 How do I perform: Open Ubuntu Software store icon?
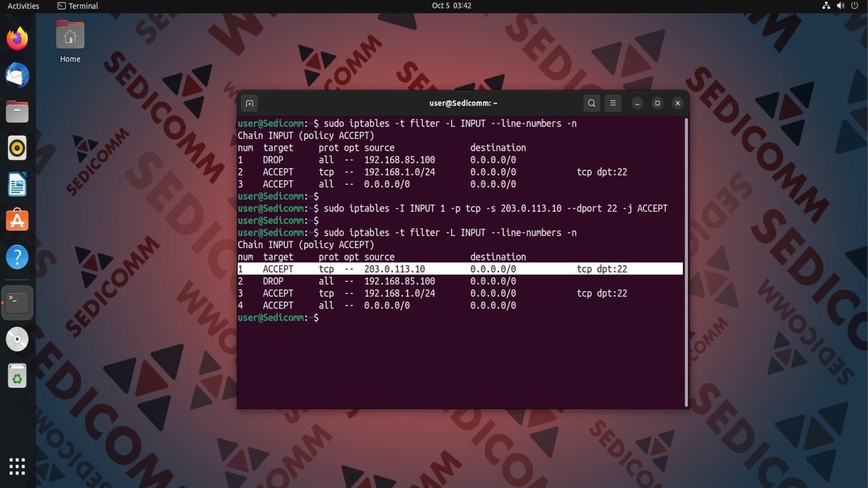pyautogui.click(x=17, y=221)
